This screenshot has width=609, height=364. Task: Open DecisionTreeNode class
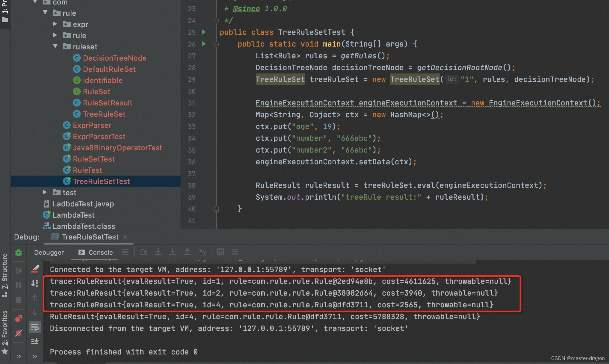(114, 58)
